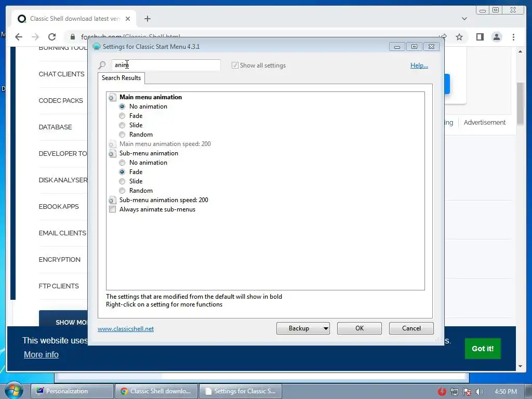This screenshot has width=532, height=399.
Task: Open the Help... link
Action: point(419,65)
